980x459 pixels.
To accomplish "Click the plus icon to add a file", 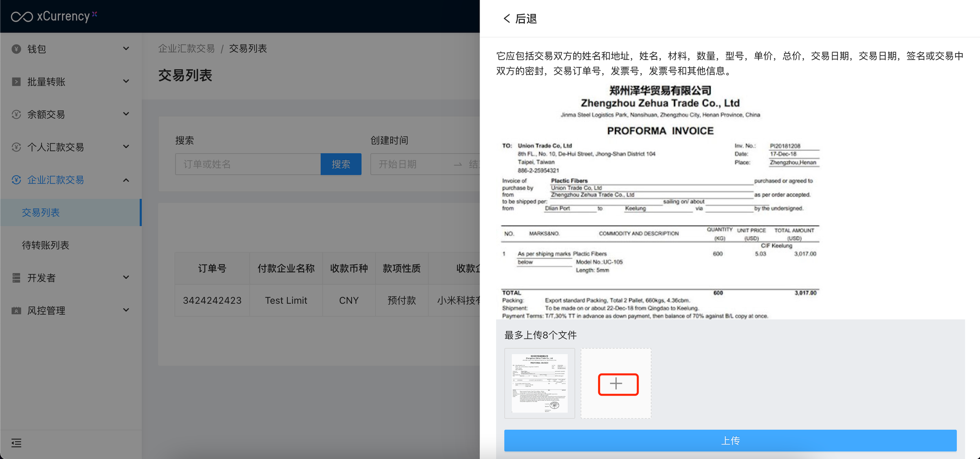I will (616, 383).
